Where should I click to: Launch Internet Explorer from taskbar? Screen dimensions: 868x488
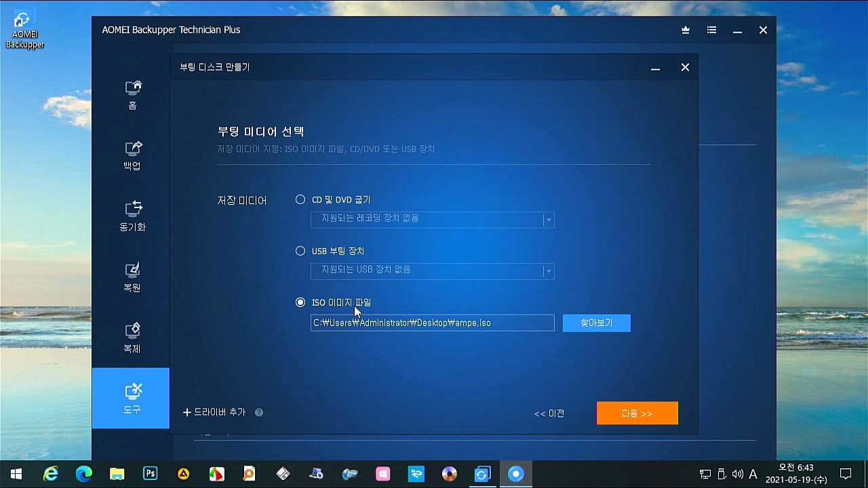[51, 474]
